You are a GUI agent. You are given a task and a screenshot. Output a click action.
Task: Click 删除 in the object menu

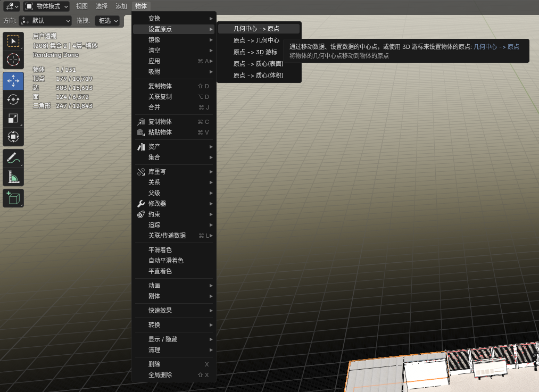coord(154,364)
